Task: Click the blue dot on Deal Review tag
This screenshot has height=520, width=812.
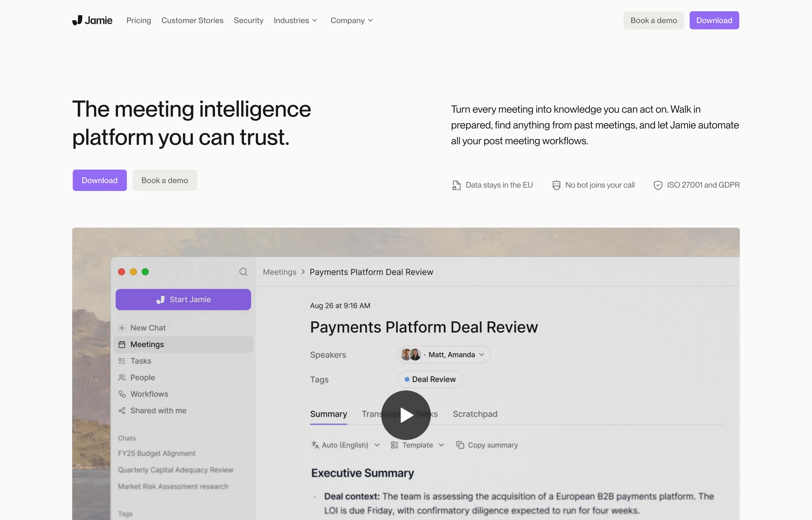Action: coord(407,379)
